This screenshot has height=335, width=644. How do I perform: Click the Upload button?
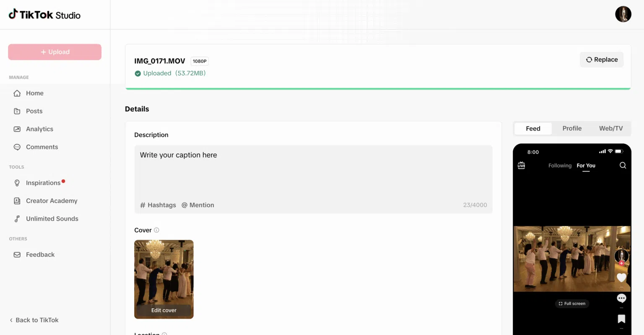[55, 52]
